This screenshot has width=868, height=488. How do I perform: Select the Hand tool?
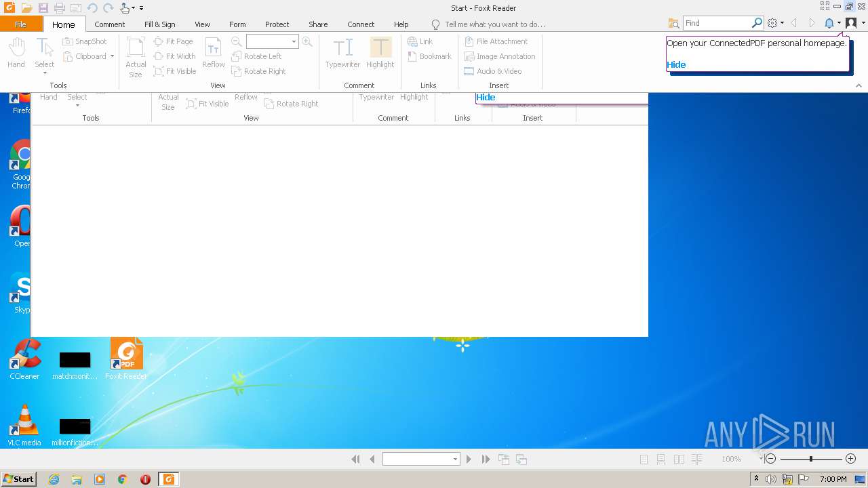click(x=16, y=53)
